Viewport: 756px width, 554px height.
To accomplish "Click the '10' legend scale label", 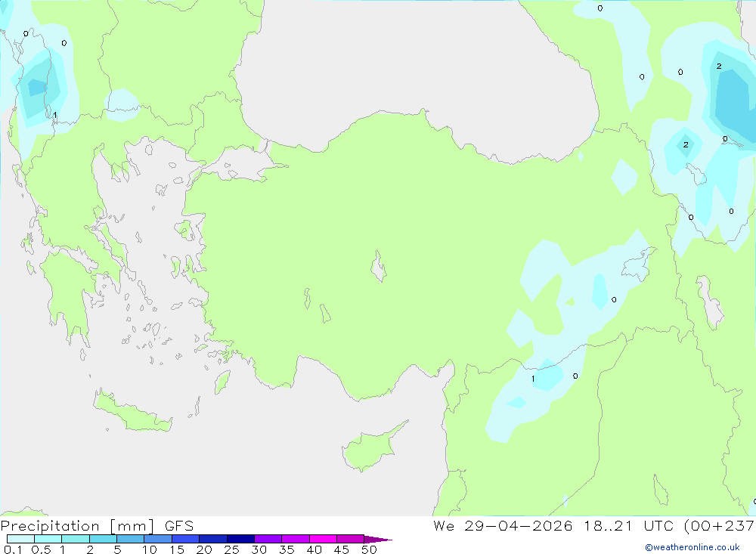I will pyautogui.click(x=149, y=549).
